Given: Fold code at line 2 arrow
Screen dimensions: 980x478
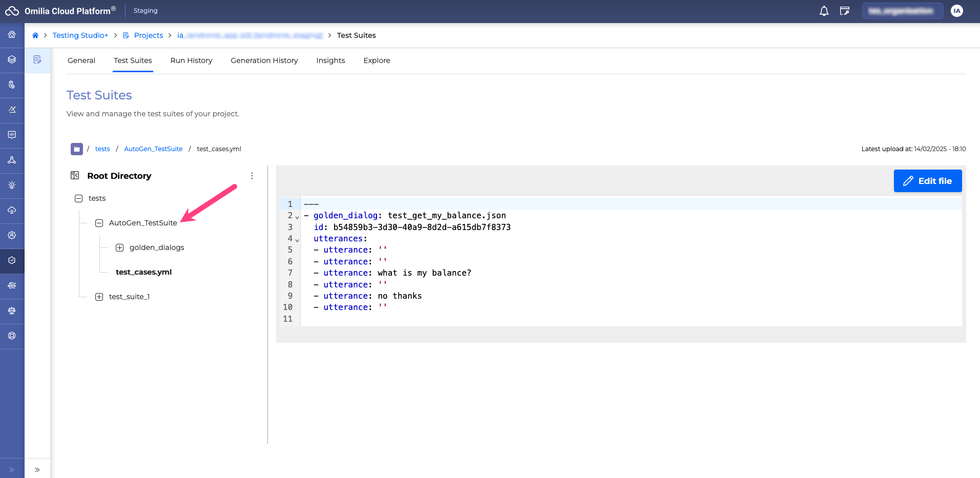Looking at the screenshot, I should pos(297,217).
